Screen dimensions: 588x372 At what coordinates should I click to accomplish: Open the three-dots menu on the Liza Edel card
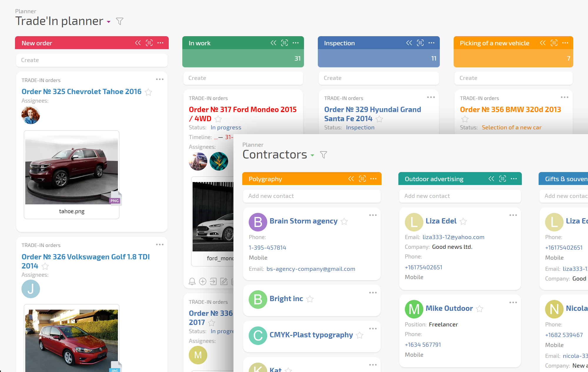coord(513,215)
